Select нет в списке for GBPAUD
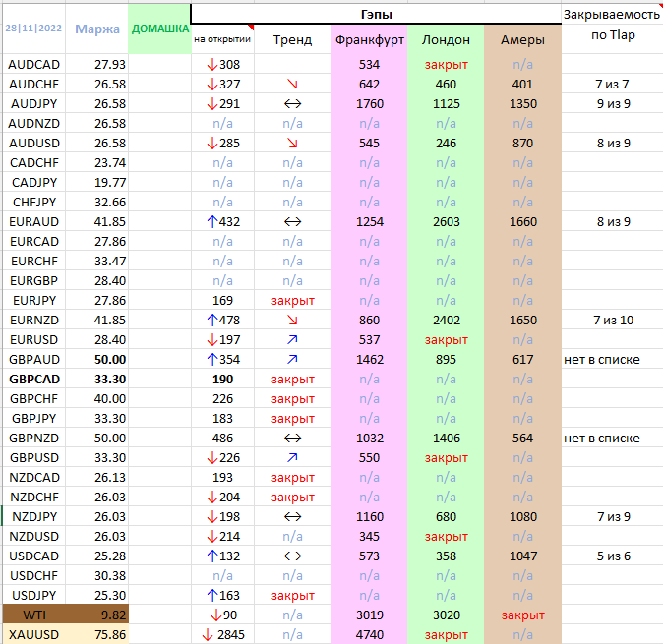Image resolution: width=663 pixels, height=644 pixels. click(x=602, y=359)
